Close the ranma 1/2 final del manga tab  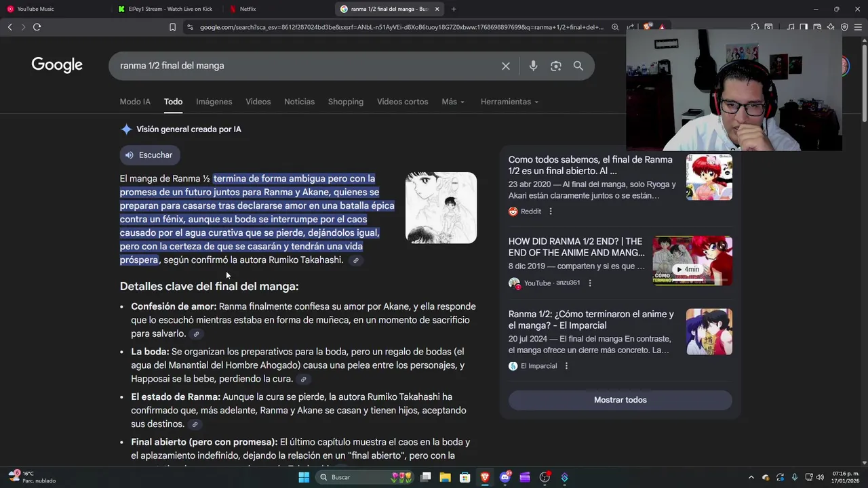[x=437, y=9]
